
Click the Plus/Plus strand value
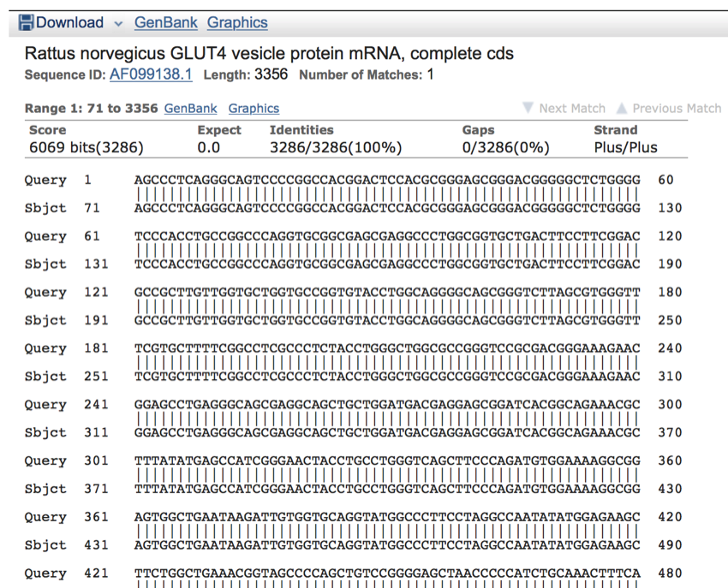tap(625, 147)
